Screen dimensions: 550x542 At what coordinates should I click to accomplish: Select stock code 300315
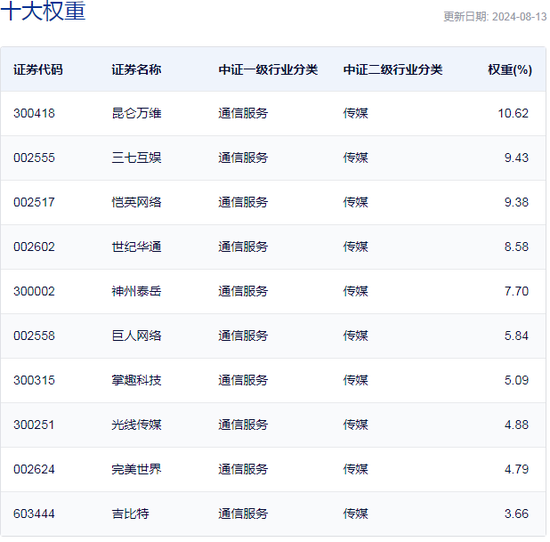click(34, 381)
